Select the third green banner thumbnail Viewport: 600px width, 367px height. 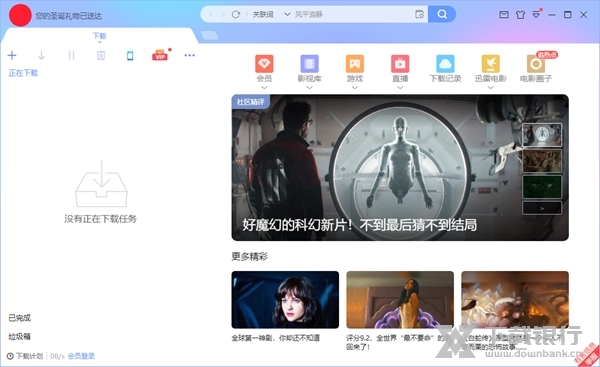(542, 187)
